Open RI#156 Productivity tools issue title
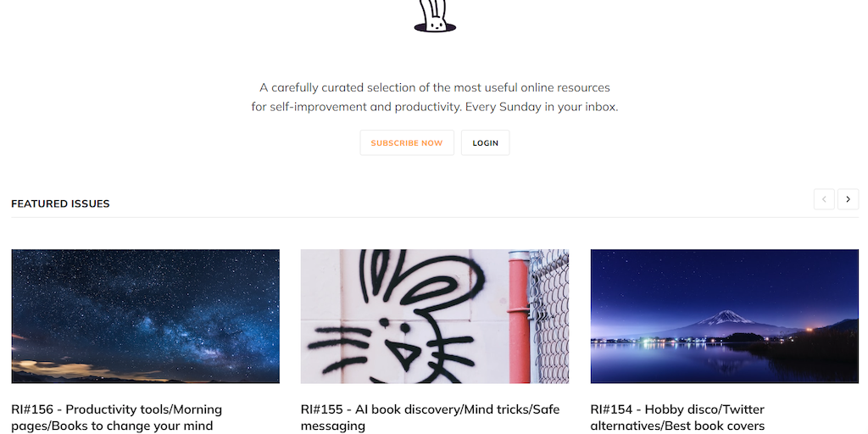The height and width of the screenshot is (434, 868). tap(117, 417)
